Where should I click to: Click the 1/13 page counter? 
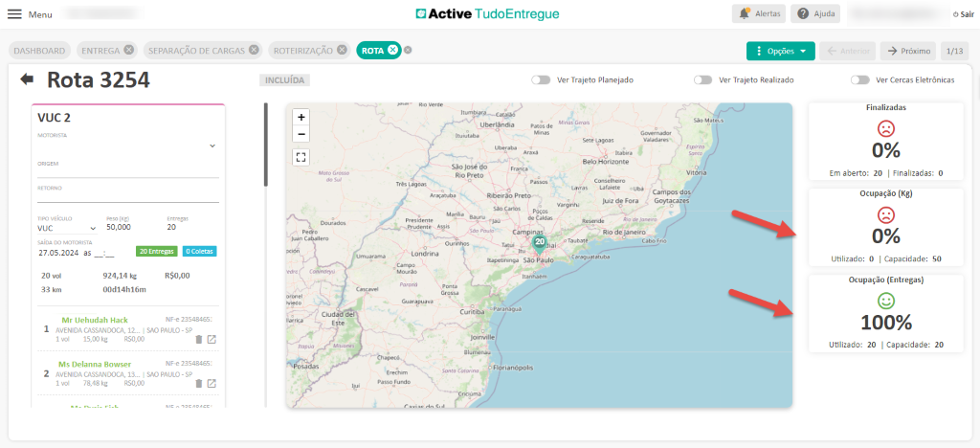(x=954, y=52)
